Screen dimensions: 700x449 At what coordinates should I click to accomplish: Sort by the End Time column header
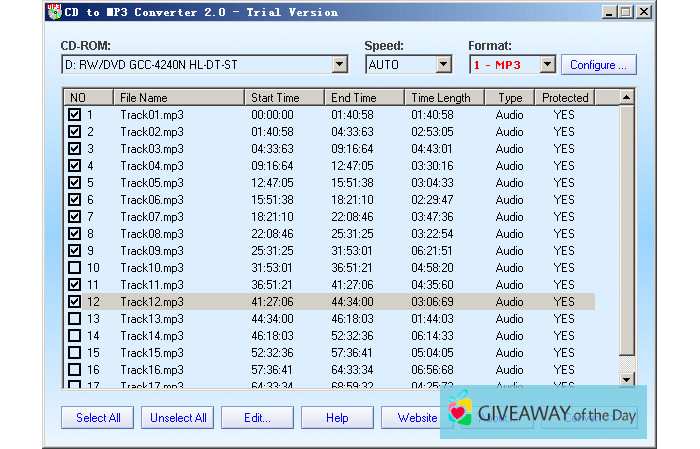pyautogui.click(x=365, y=97)
